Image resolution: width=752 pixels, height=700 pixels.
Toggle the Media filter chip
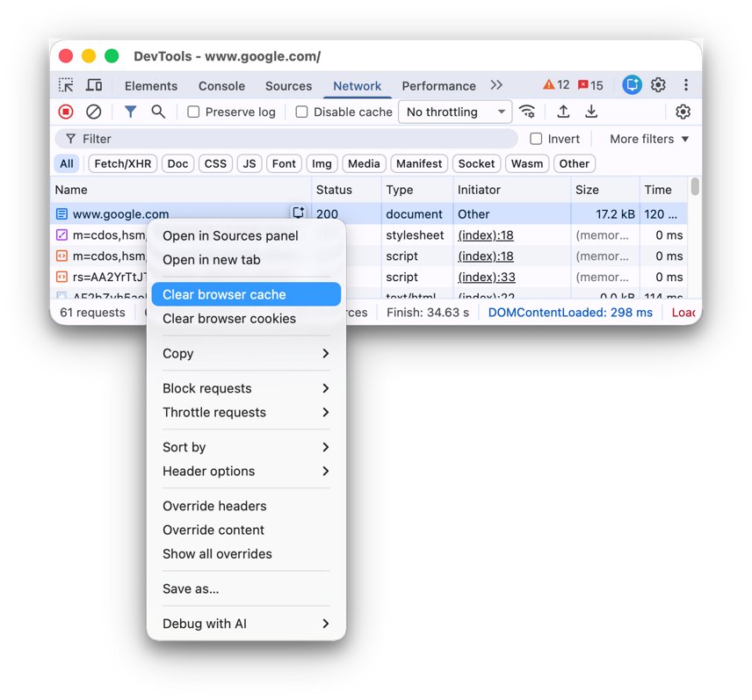364,163
